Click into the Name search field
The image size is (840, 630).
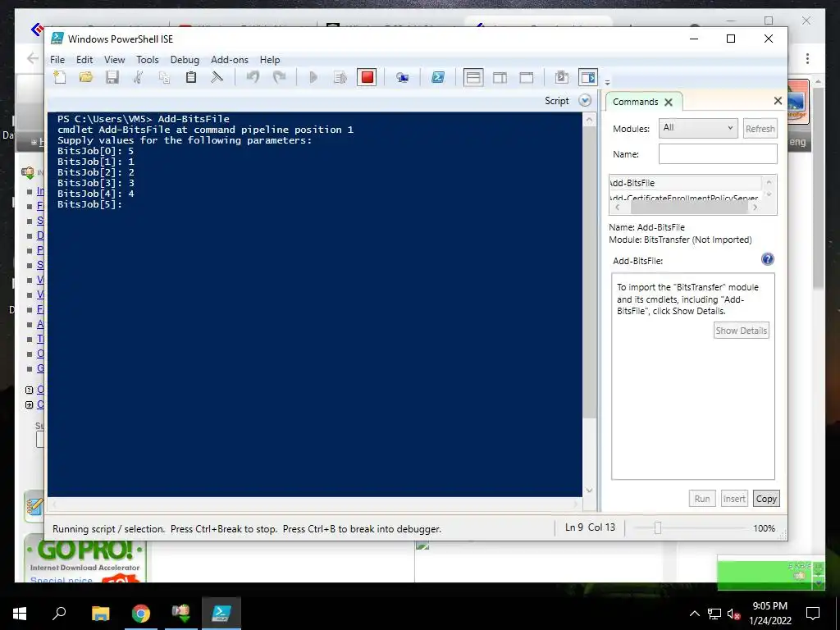[718, 153]
